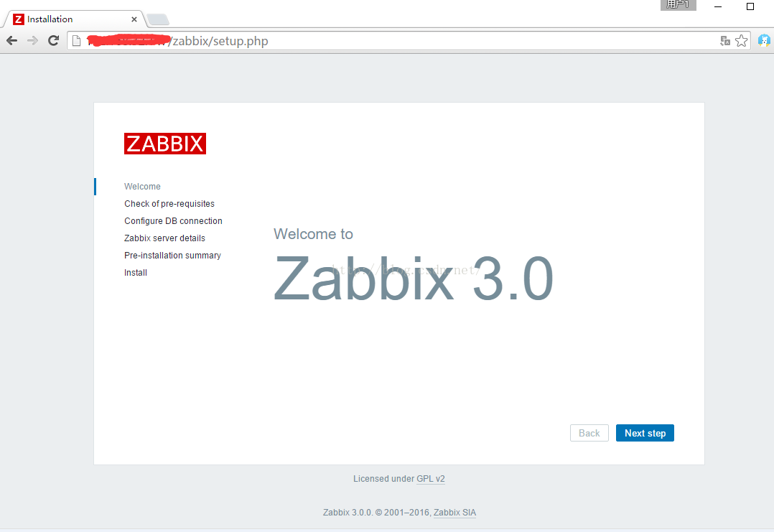Bookmark the page with star icon
The height and width of the screenshot is (532, 774).
(x=741, y=41)
